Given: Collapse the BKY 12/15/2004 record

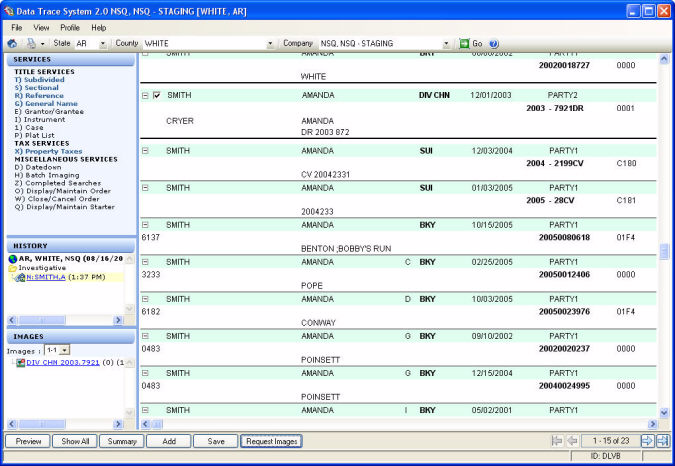Looking at the screenshot, I should point(146,373).
